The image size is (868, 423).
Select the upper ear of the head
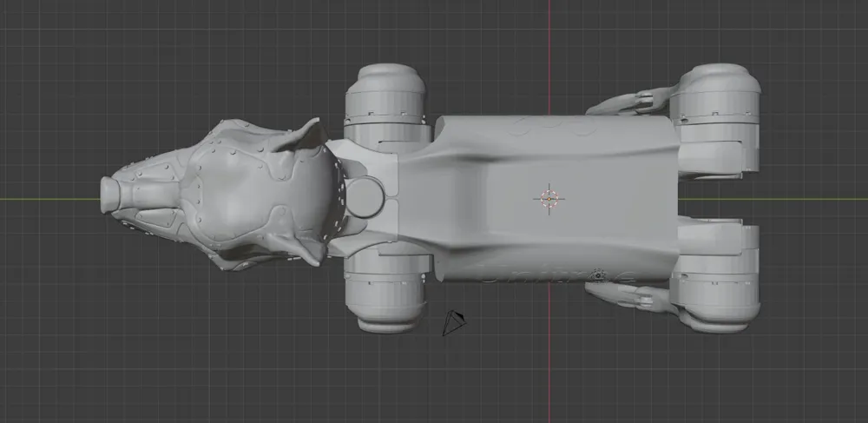pyautogui.click(x=306, y=135)
